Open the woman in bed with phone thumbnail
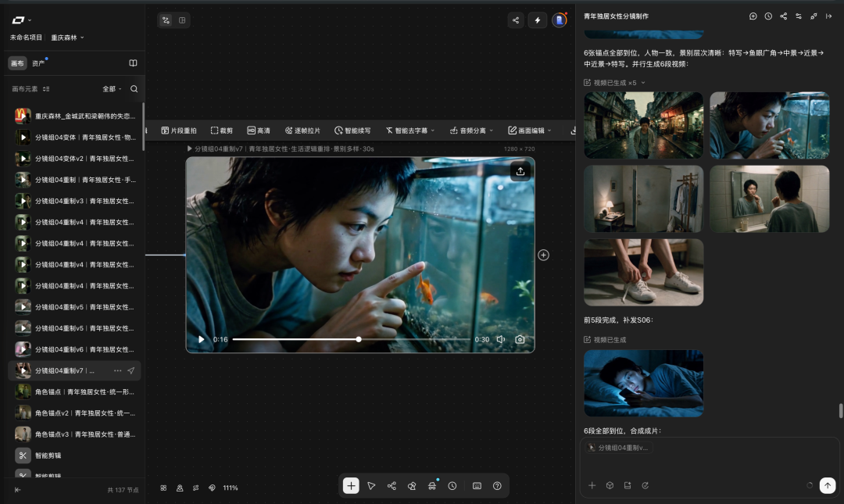 coord(643,384)
